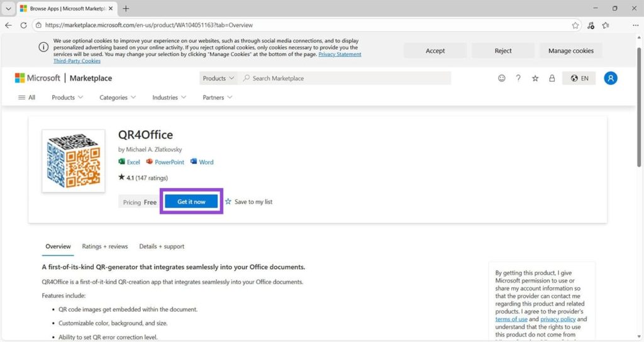This screenshot has width=644, height=342.
Task: Add page to favorites star in address bar
Action: pos(575,25)
